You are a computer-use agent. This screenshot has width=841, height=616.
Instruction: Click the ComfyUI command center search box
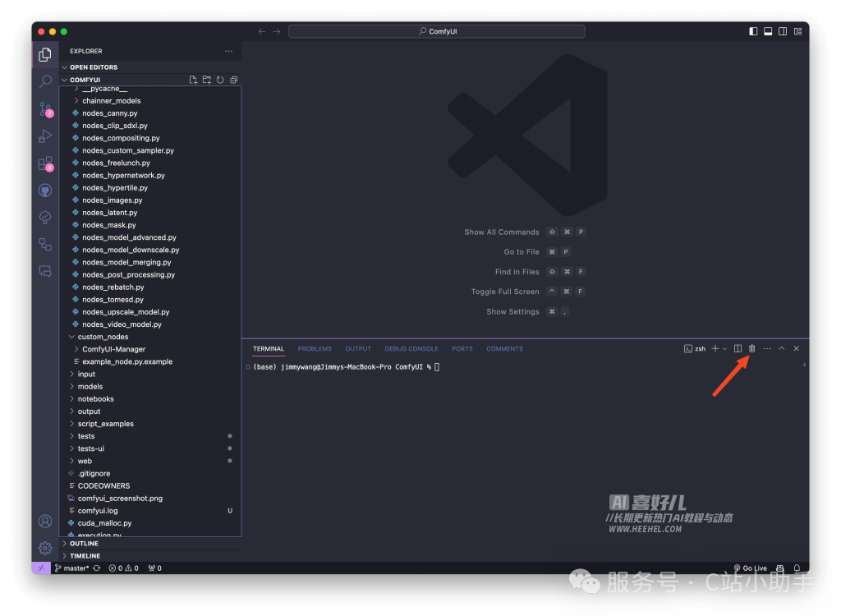click(437, 32)
